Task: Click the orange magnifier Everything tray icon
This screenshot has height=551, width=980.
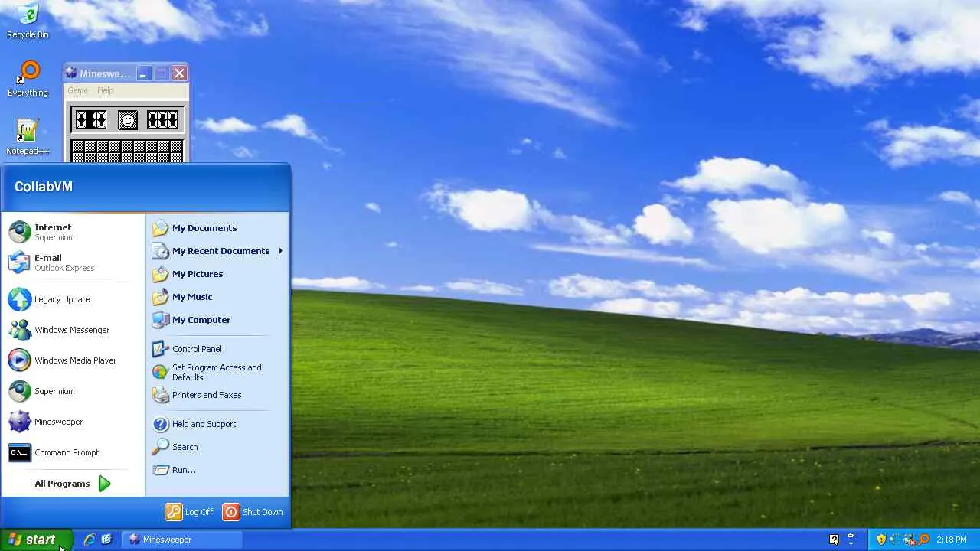Action: coord(923,540)
